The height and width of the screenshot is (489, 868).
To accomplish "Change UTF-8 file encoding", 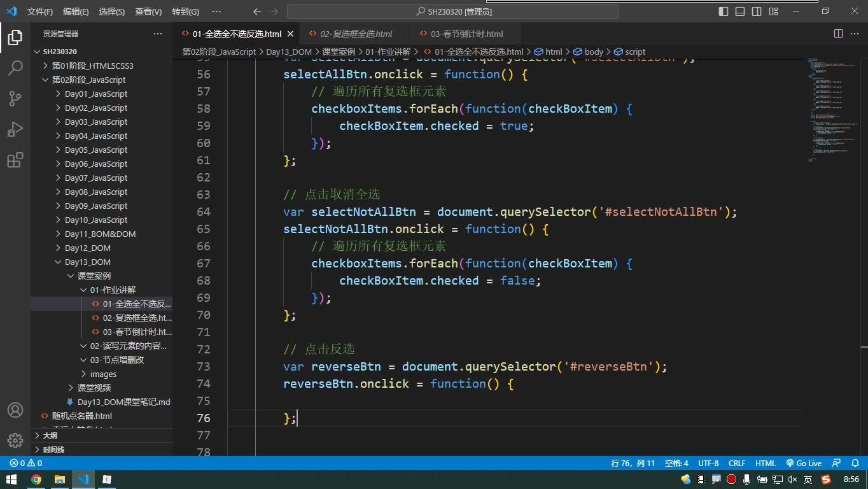I will (708, 463).
